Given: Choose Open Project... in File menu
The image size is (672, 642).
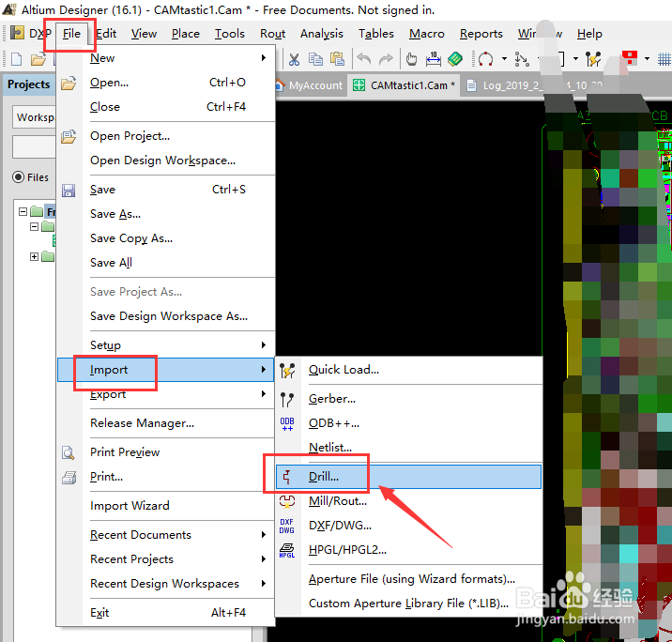Looking at the screenshot, I should point(166,136).
